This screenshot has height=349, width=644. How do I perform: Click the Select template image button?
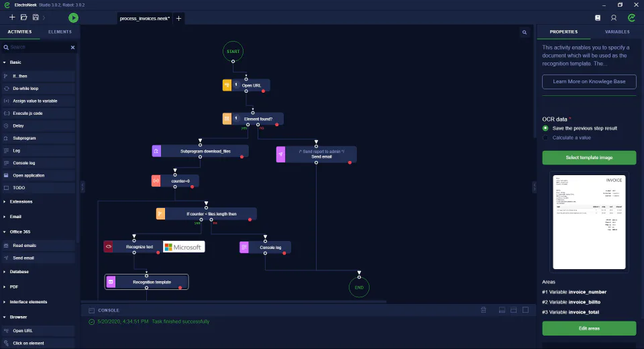click(589, 158)
